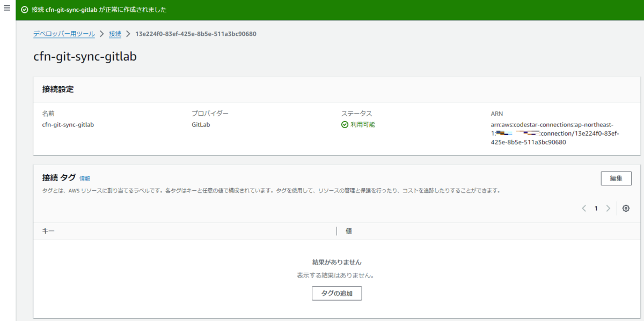Click the 接続設定 section header
The width and height of the screenshot is (644, 321).
[x=58, y=89]
